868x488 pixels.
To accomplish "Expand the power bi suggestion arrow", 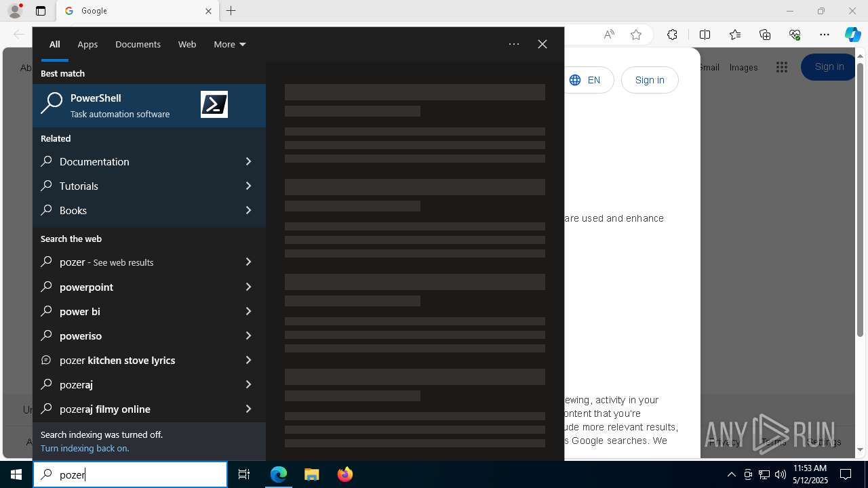I will [x=248, y=311].
